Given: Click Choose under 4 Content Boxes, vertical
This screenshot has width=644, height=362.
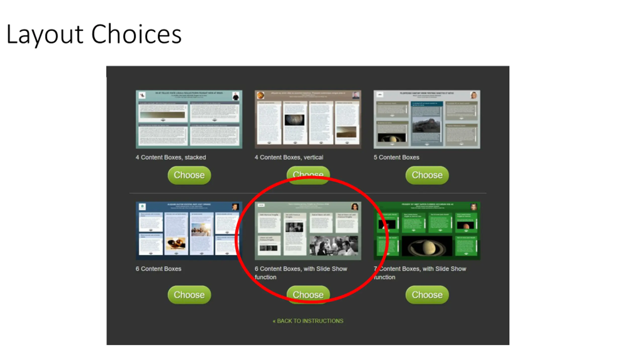Looking at the screenshot, I should (308, 175).
